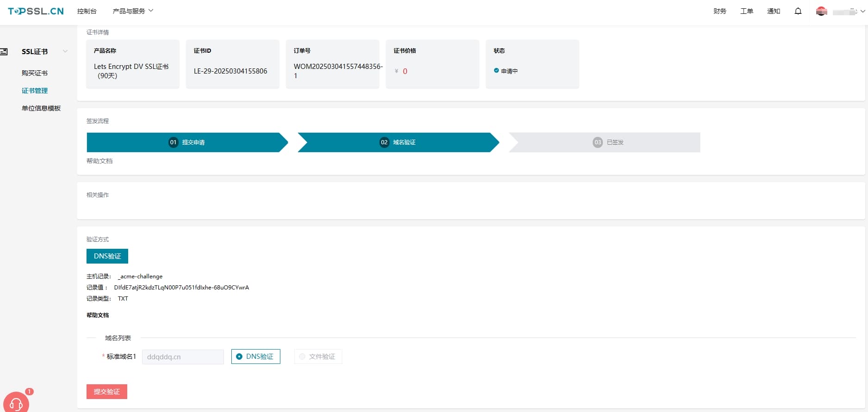Viewport: 868px width, 412px height.
Task: Collapse the SSL证书 sidebar section
Action: tap(65, 51)
